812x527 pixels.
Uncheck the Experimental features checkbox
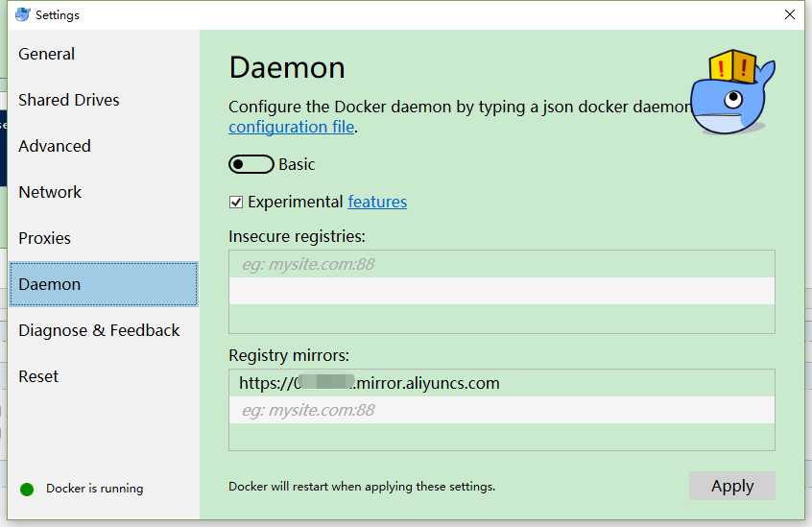click(236, 202)
